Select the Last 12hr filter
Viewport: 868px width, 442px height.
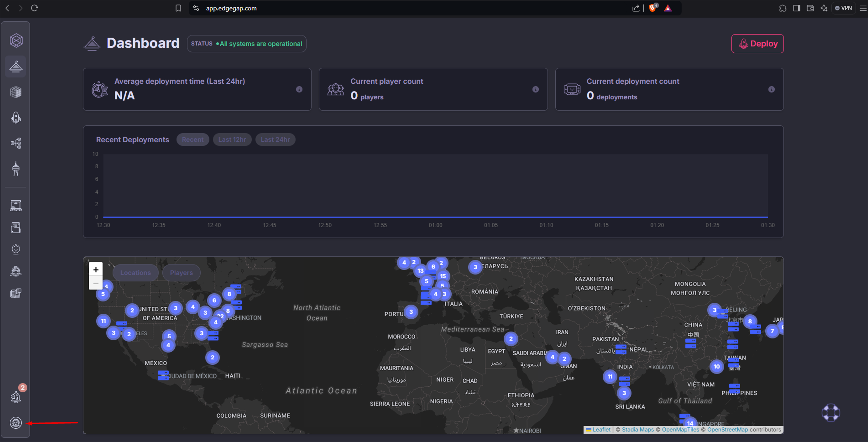(232, 139)
